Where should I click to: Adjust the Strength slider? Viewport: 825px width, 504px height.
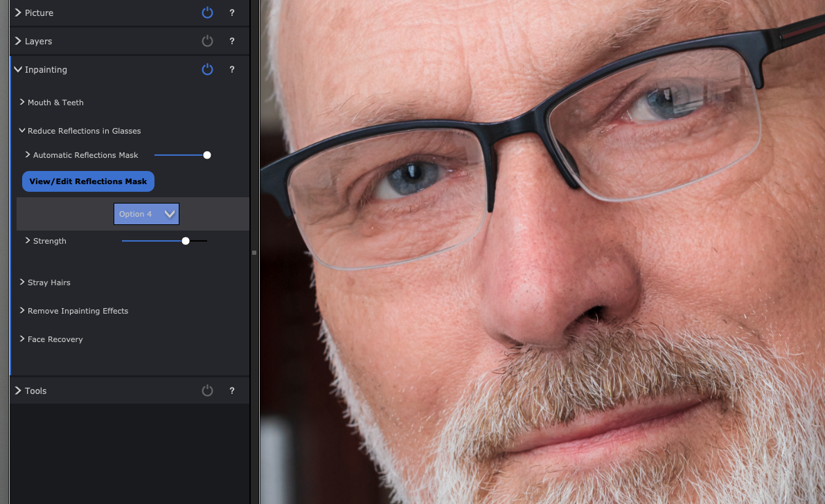[x=185, y=241]
